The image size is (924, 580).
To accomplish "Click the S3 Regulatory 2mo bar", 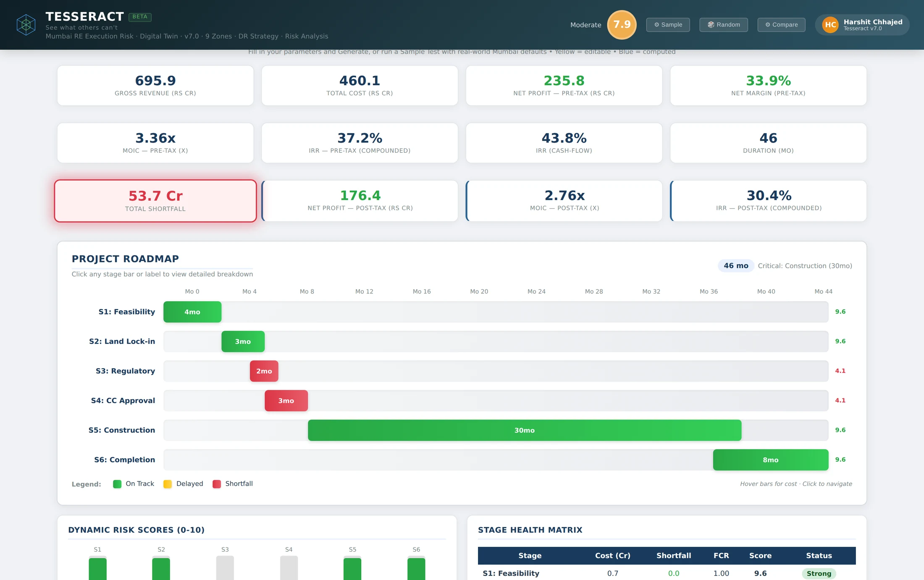I will point(264,371).
